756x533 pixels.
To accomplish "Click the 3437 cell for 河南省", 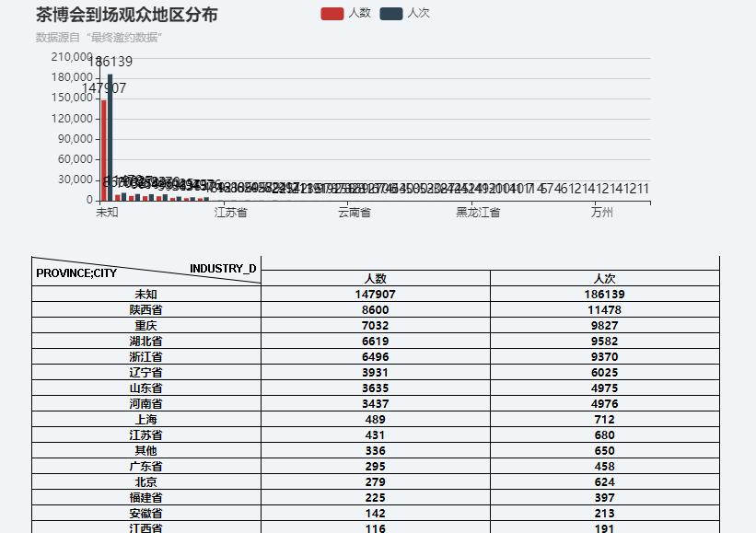I will click(x=375, y=404).
